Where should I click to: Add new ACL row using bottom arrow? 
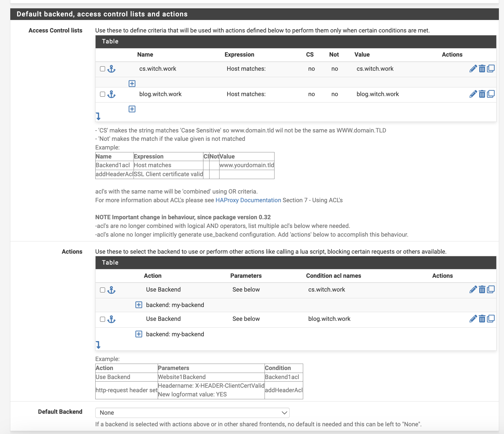tap(98, 116)
